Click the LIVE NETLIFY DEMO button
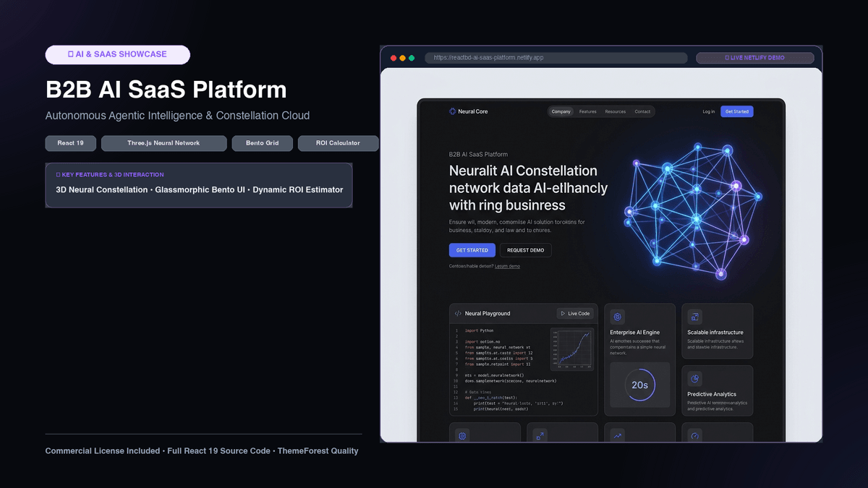Image resolution: width=868 pixels, height=488 pixels. coord(754,58)
